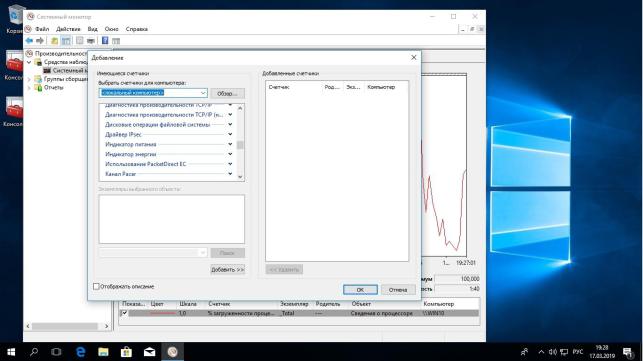Open Task View from the taskbar
Image resolution: width=643 pixels, height=361 pixels.
point(56,352)
